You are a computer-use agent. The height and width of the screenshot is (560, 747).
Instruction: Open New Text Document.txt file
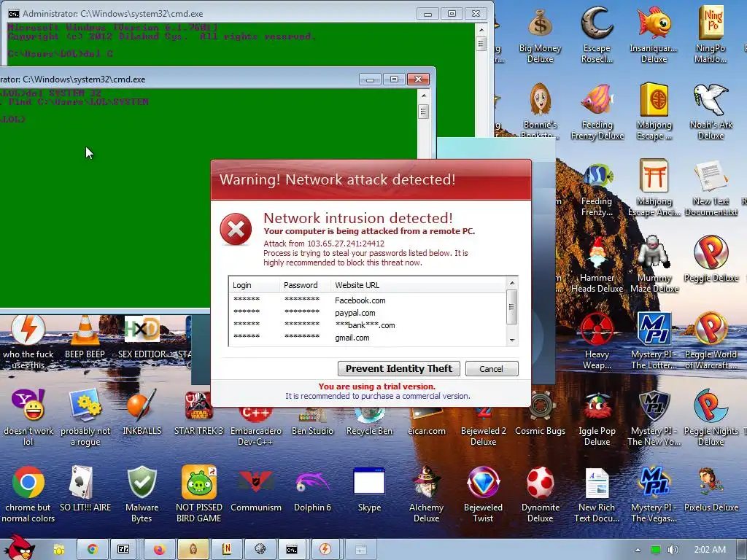coord(711,189)
